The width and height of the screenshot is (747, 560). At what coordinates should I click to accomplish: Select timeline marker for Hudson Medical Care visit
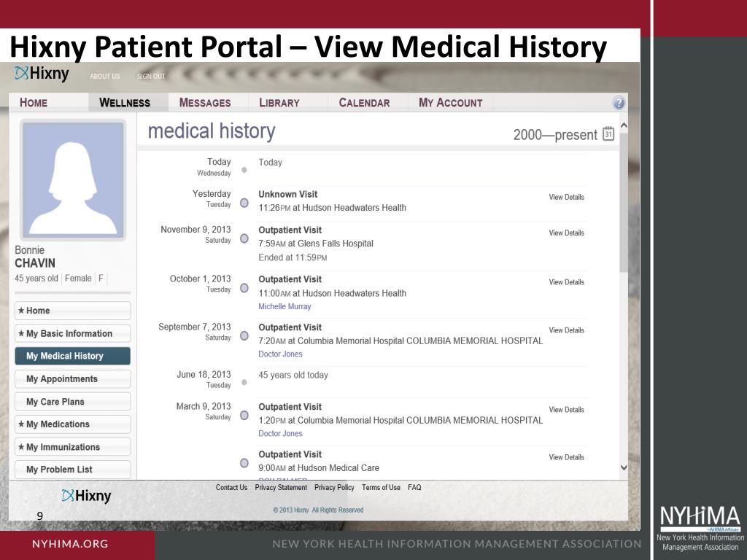click(x=244, y=463)
